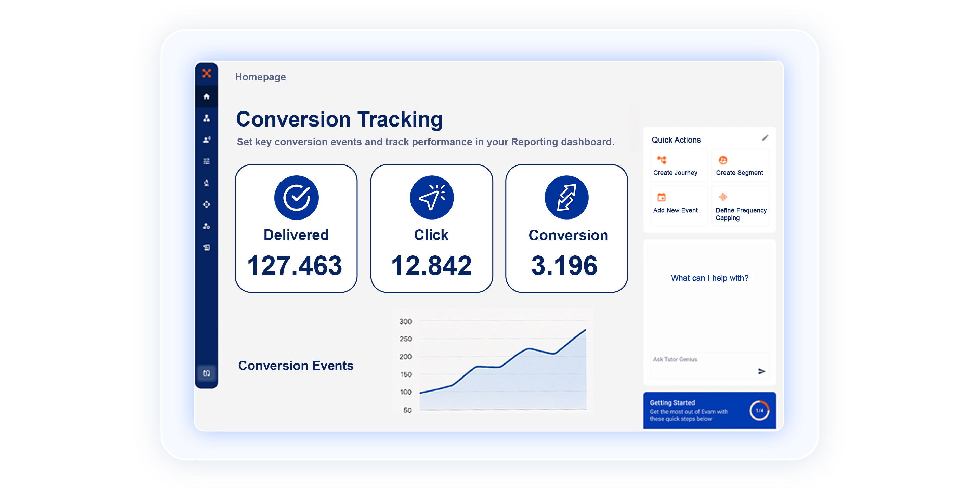Open the microscope sidebar icon

point(207,183)
